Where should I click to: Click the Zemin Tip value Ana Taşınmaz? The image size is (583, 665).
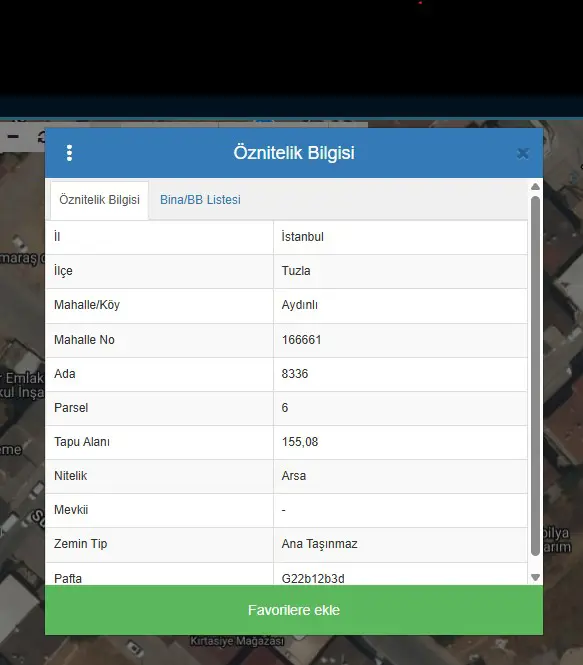pyautogui.click(x=319, y=544)
